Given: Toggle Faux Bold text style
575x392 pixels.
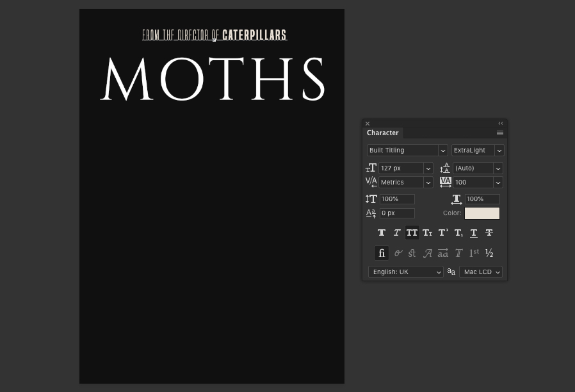Looking at the screenshot, I should pos(382,233).
